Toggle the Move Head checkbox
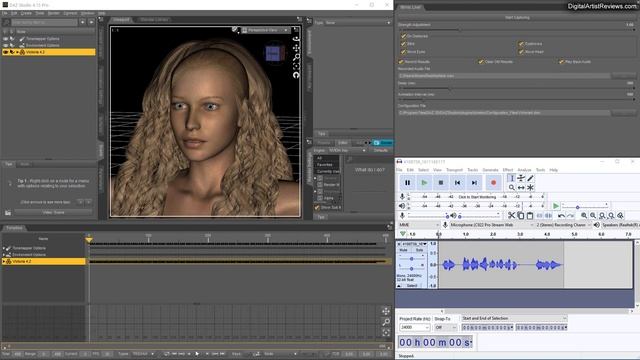 click(x=521, y=52)
